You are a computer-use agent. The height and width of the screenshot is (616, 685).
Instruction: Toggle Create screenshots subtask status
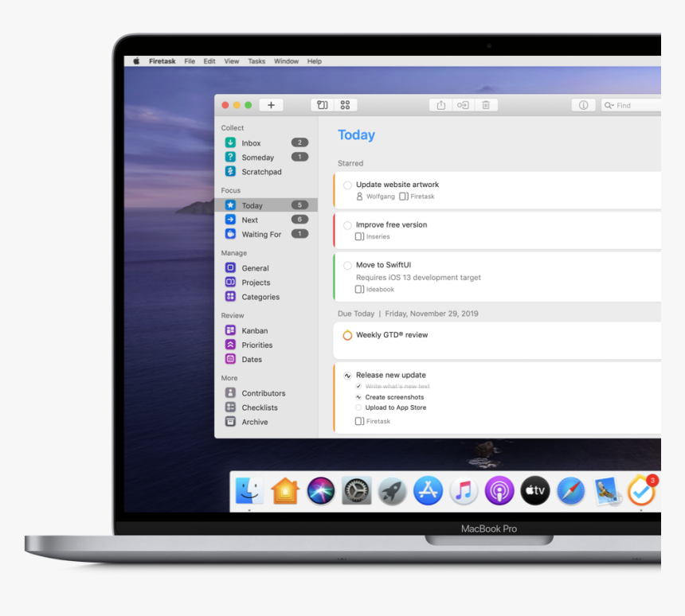click(358, 397)
